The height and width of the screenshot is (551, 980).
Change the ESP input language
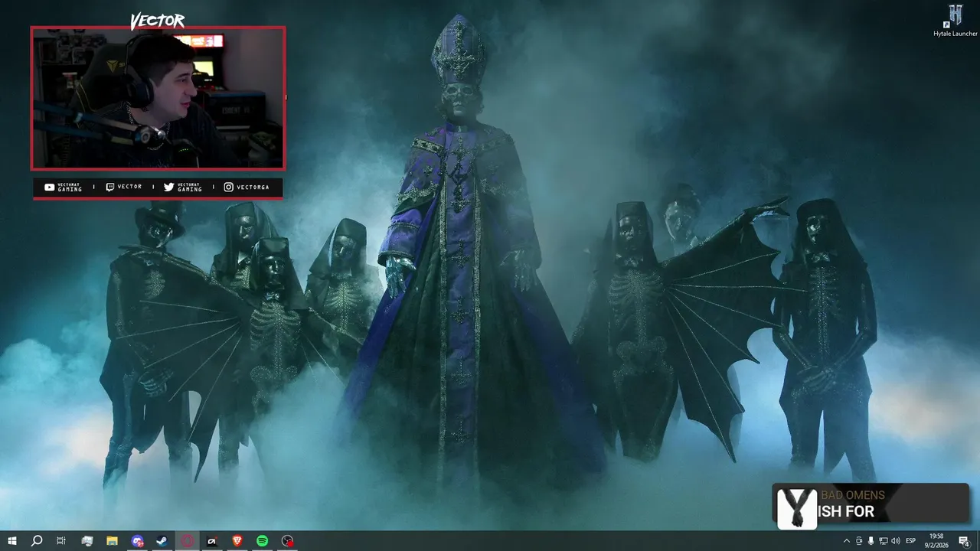tap(911, 541)
